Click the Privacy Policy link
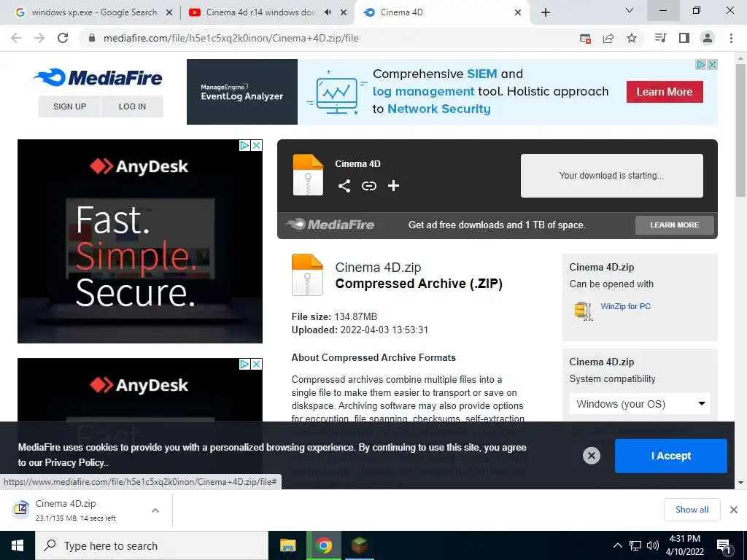This screenshot has height=560, width=747. click(75, 462)
